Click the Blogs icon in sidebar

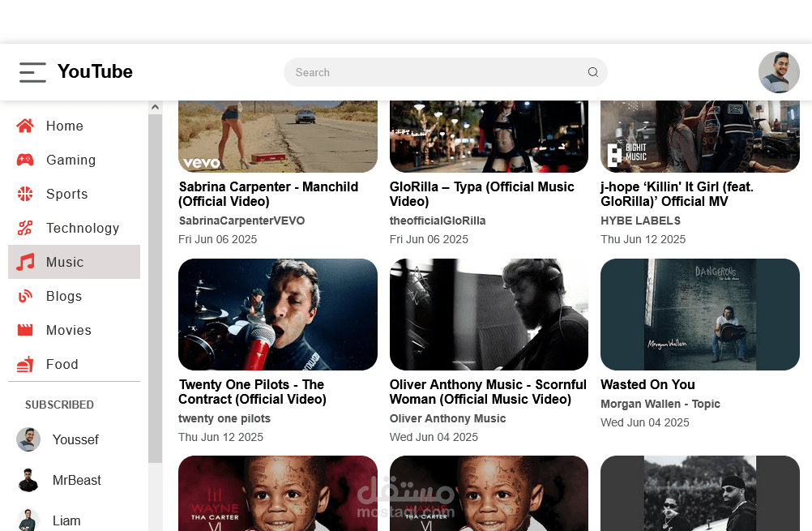pyautogui.click(x=25, y=297)
